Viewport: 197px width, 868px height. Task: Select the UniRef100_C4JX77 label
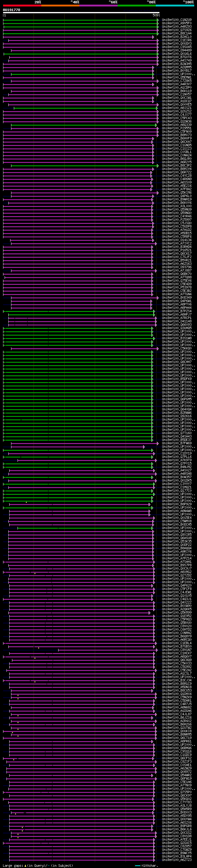pos(177,115)
